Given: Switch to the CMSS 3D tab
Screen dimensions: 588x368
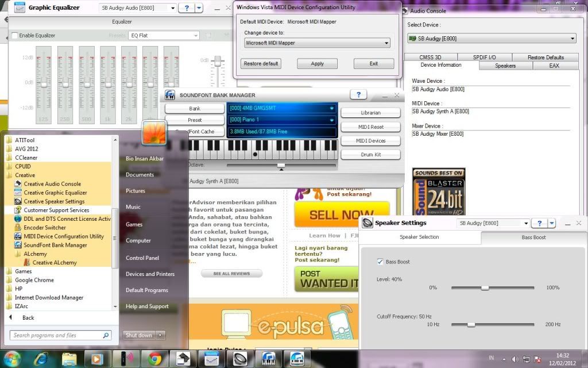Looking at the screenshot, I should pyautogui.click(x=430, y=57).
